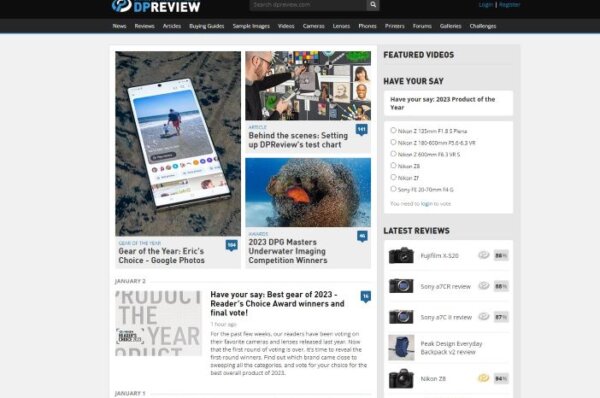Click the underwater fish photo thumbnail
The width and height of the screenshot is (600, 398).
[x=308, y=192]
